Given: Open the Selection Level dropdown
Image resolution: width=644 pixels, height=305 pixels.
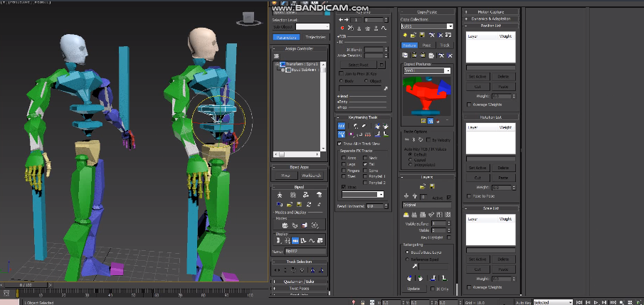Looking at the screenshot, I should click(x=312, y=27).
